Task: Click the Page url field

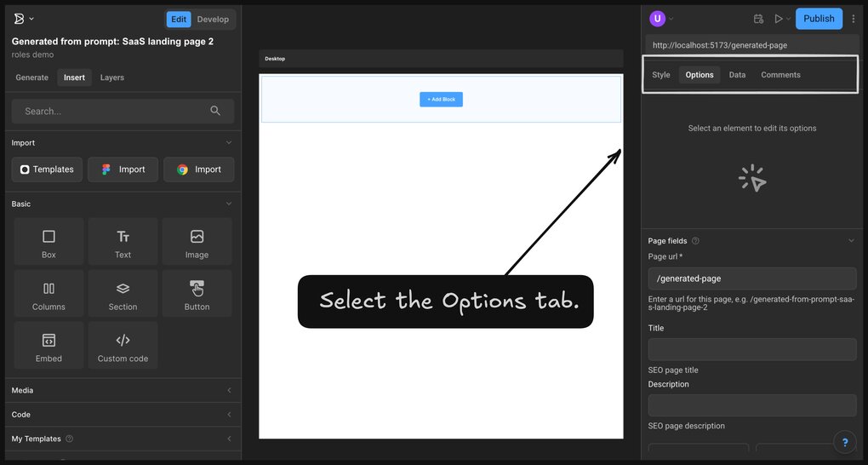Action: (752, 278)
